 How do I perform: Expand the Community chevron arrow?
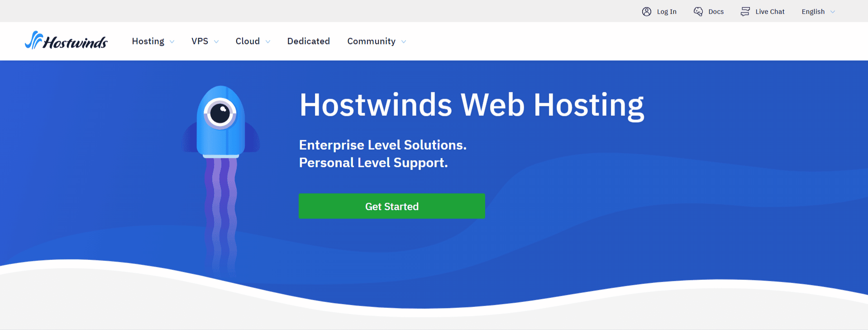(404, 42)
